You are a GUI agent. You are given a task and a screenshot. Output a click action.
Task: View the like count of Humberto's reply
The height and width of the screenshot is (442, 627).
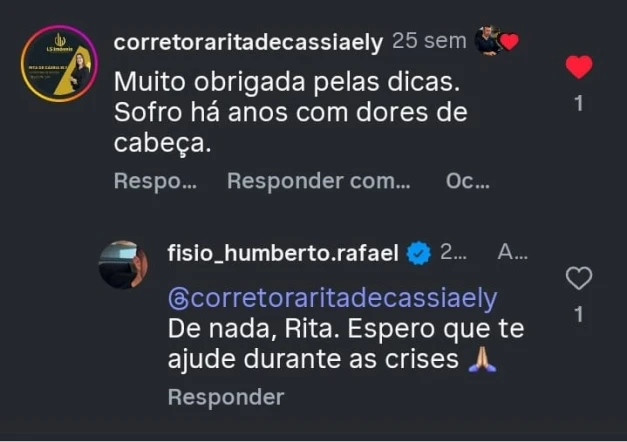(579, 314)
